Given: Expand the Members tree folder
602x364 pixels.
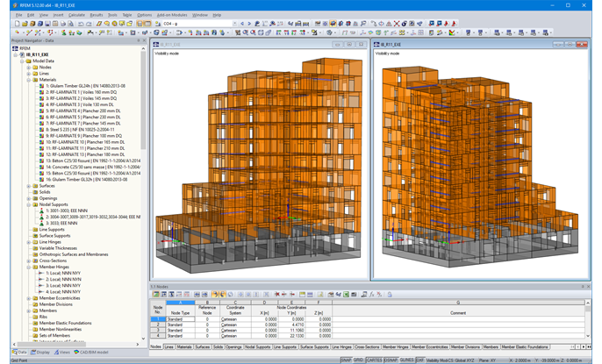Looking at the screenshot, I should coord(28,310).
